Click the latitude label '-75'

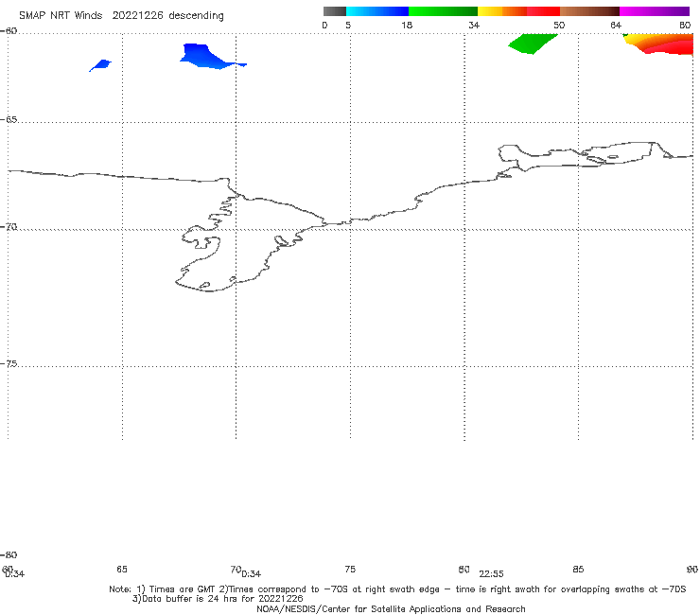(9, 363)
